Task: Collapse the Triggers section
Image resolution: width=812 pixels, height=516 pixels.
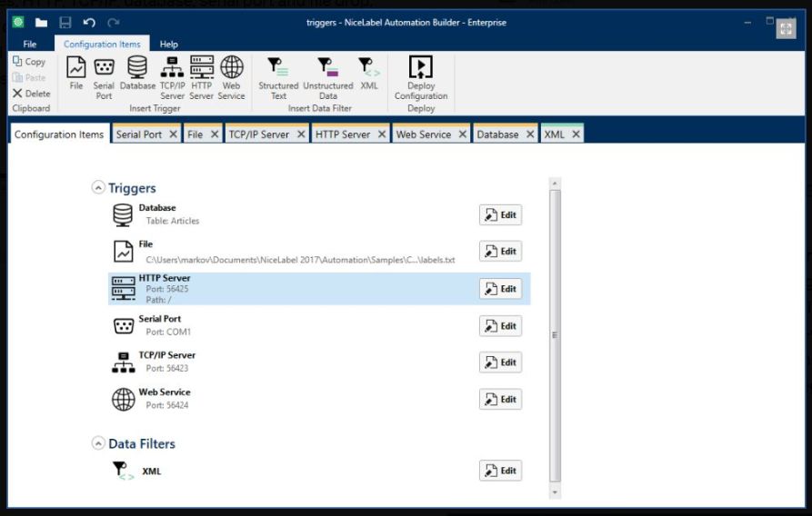Action: (98, 188)
